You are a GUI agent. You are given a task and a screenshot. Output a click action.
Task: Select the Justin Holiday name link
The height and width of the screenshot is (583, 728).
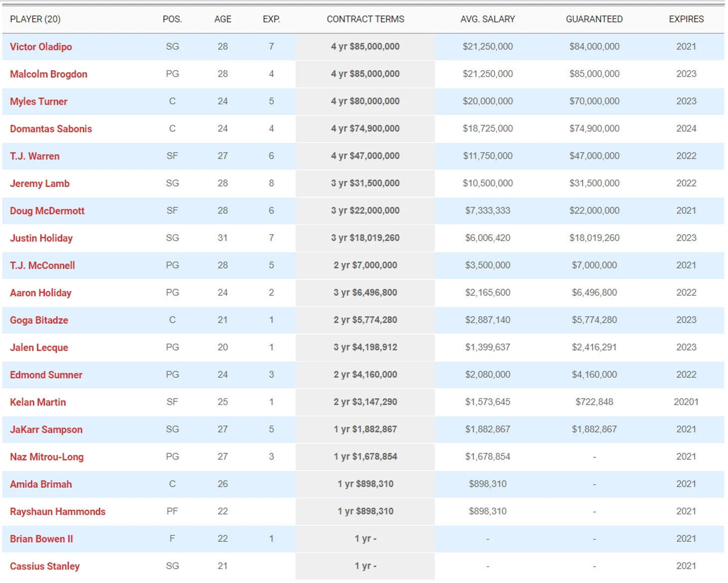41,238
